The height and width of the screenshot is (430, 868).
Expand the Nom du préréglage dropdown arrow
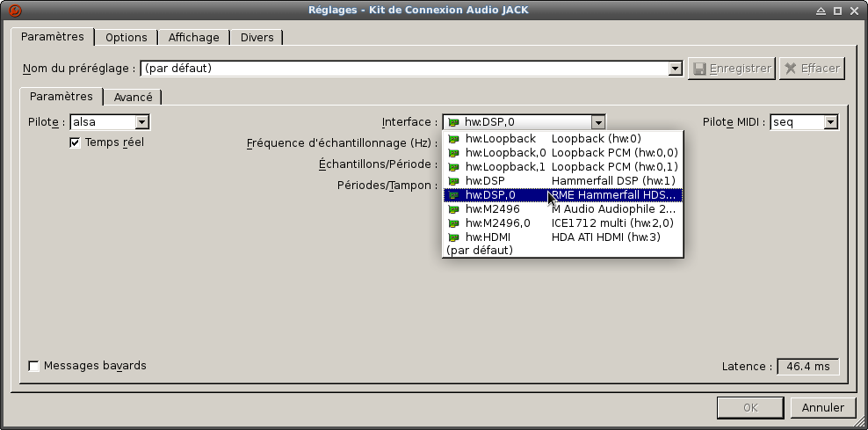coord(675,69)
